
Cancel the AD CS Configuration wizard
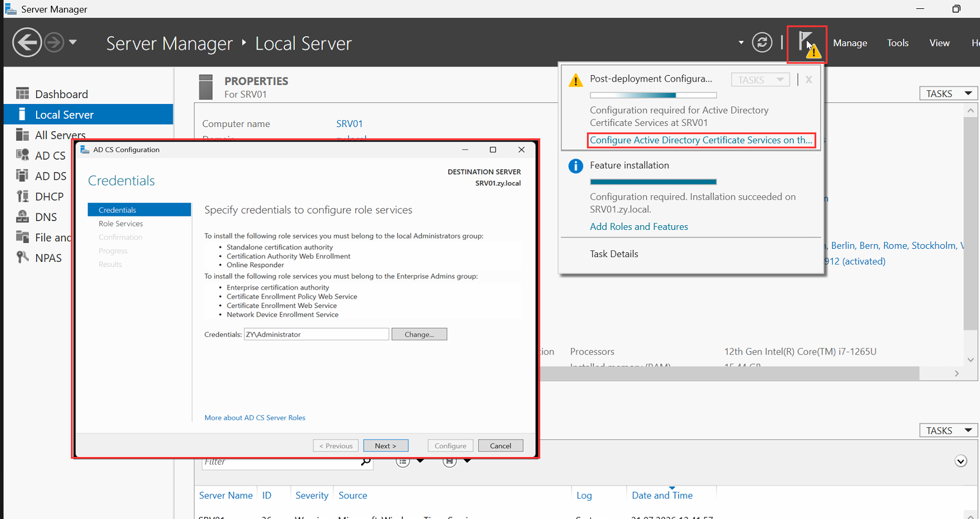pyautogui.click(x=501, y=446)
